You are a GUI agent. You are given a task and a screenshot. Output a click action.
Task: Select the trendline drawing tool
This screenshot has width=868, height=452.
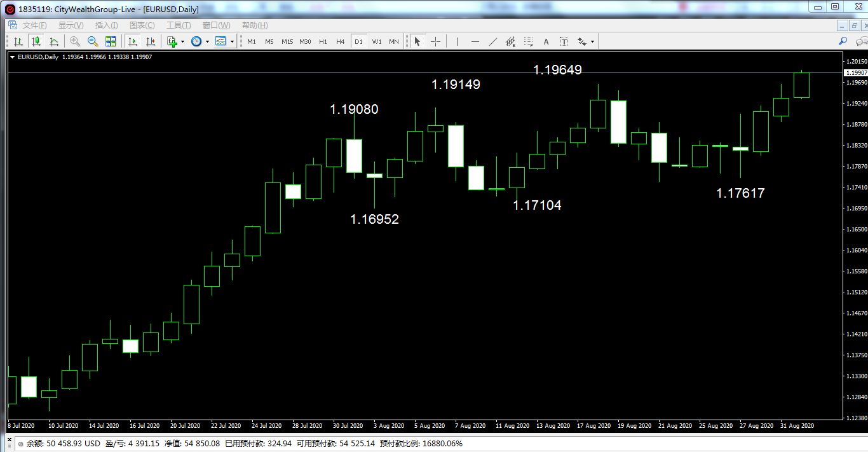point(492,41)
